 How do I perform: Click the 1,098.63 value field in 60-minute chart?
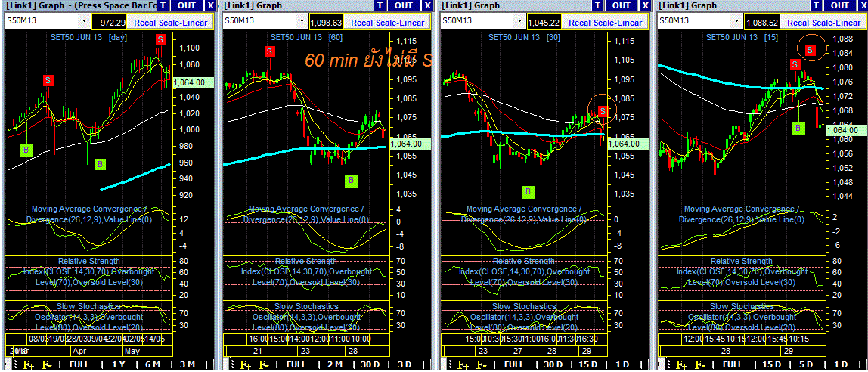tap(327, 22)
